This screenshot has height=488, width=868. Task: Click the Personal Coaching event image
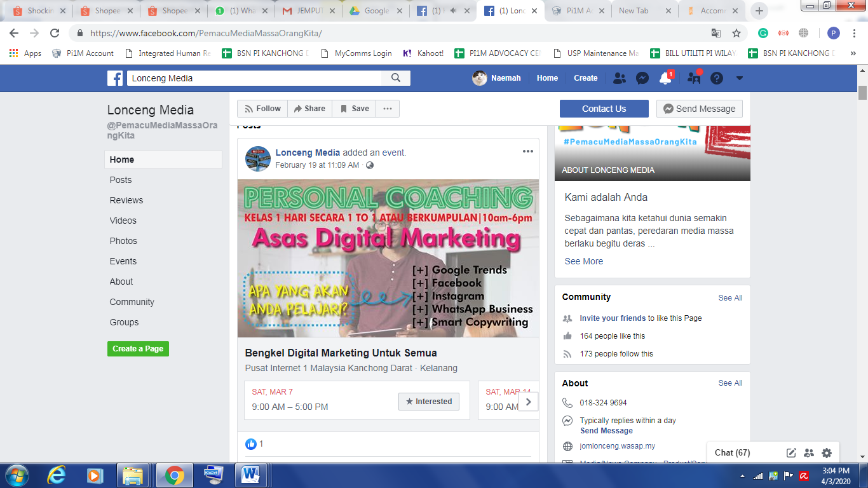pos(388,258)
